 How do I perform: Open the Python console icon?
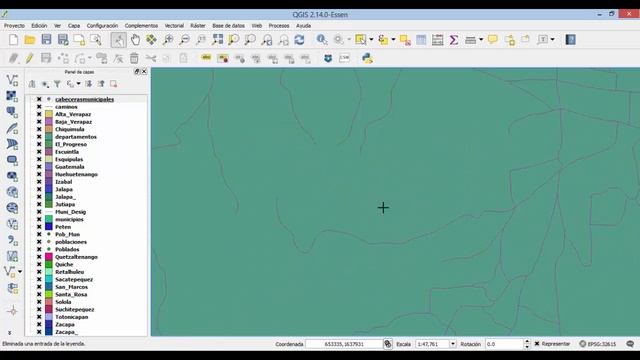click(367, 58)
